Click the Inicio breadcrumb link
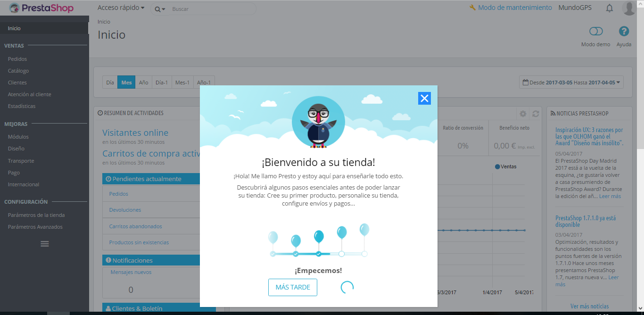Viewport: 644px width, 315px height. click(x=104, y=22)
